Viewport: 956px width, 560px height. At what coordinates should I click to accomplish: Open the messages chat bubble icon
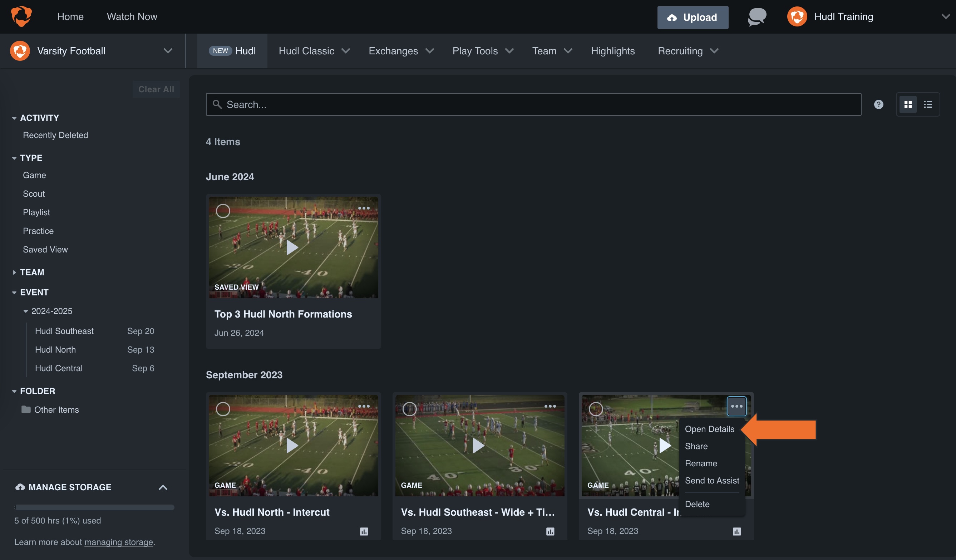[757, 17]
